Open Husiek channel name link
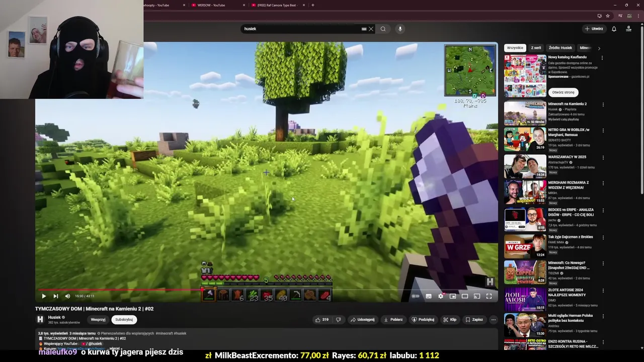Image resolution: width=644 pixels, height=362 pixels. tap(54, 317)
